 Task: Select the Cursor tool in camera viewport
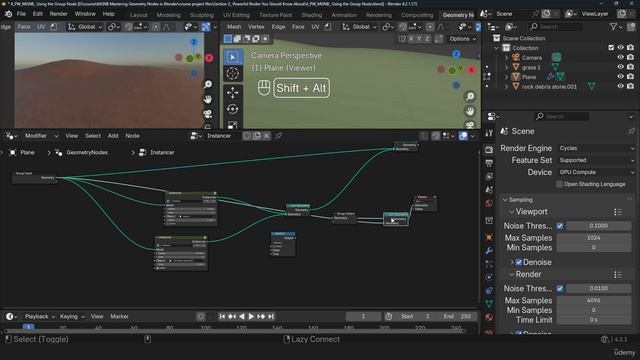coord(233,74)
